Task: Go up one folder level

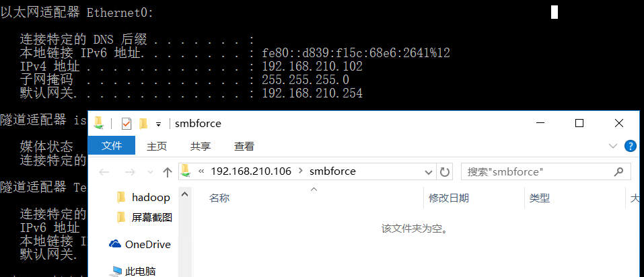Action: click(168, 172)
